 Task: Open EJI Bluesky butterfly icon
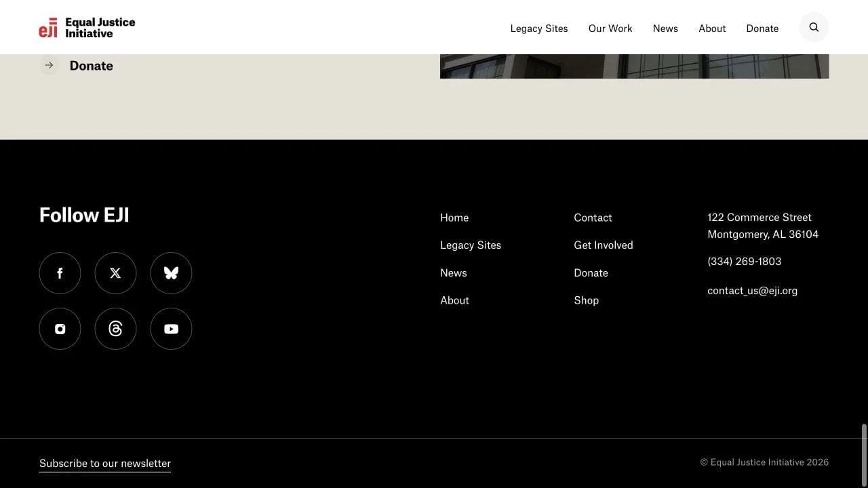(171, 273)
